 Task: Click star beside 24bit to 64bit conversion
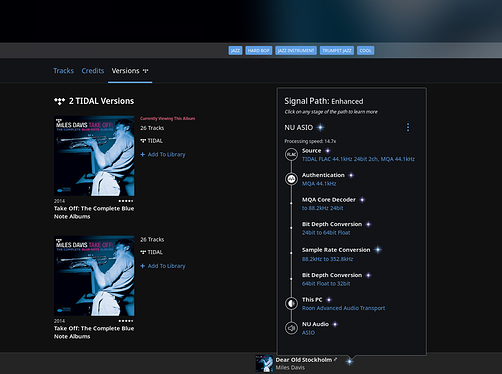(x=368, y=224)
